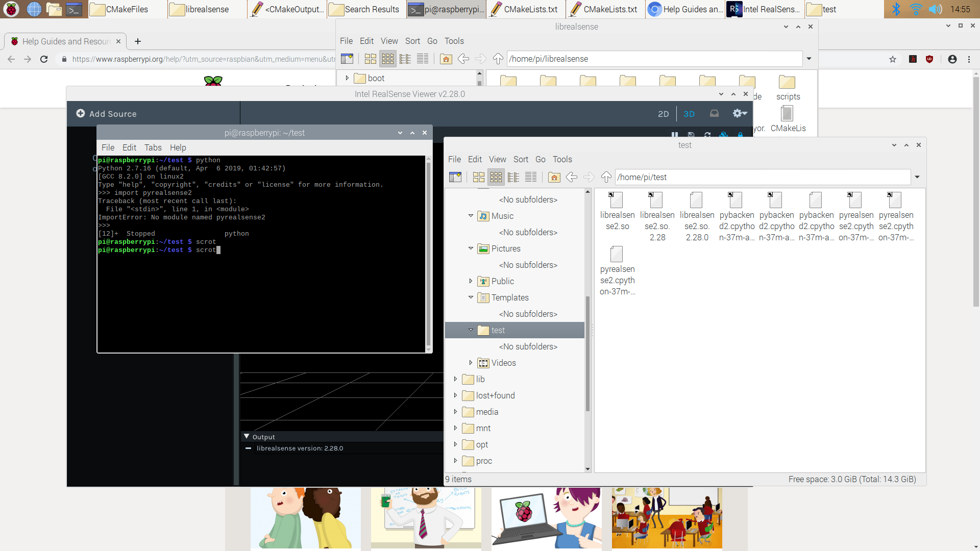Open the settings gear in RealSense Viewer
The width and height of the screenshot is (980, 551).
pos(737,113)
